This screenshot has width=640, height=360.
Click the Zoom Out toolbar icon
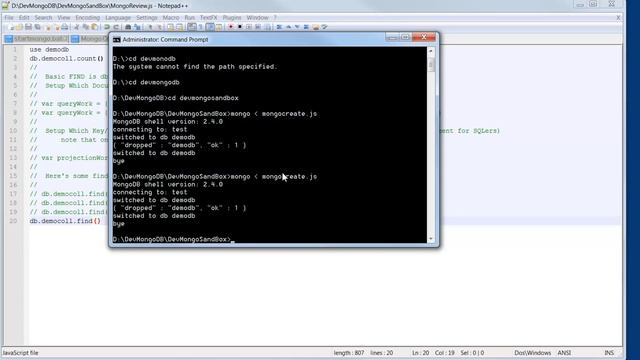coord(159,27)
